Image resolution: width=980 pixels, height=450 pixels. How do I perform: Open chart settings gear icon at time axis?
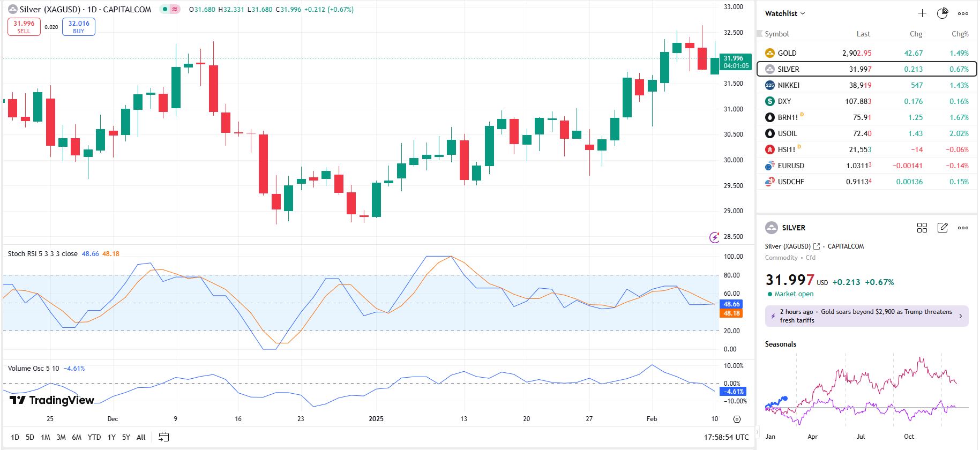point(737,419)
